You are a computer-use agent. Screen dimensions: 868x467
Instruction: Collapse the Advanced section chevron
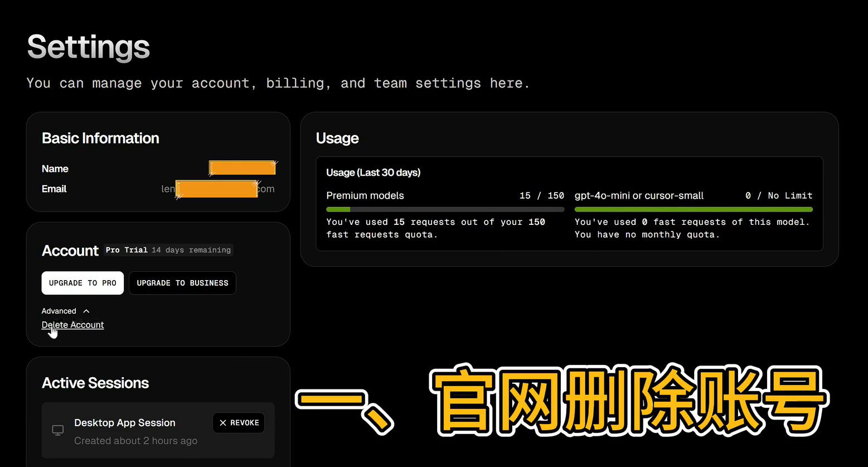[86, 311]
